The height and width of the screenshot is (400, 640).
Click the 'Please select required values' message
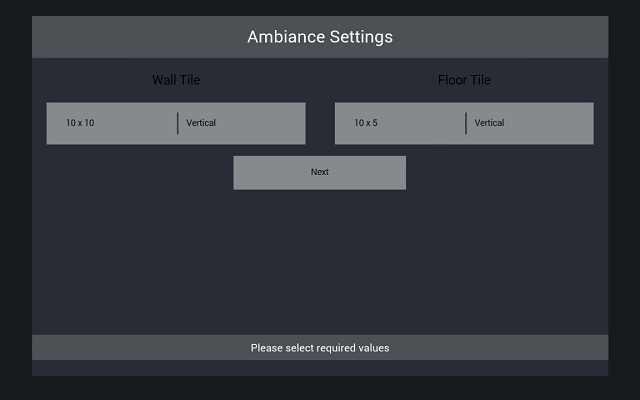320,348
